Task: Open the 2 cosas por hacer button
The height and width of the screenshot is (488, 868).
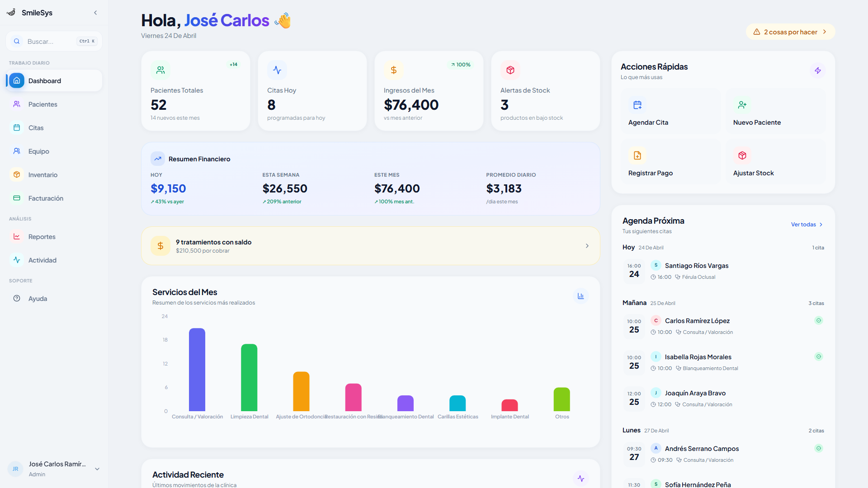Action: (790, 32)
